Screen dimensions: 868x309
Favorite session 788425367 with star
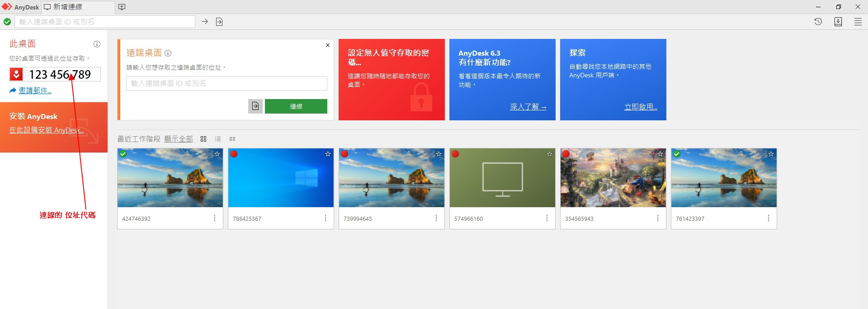point(328,154)
